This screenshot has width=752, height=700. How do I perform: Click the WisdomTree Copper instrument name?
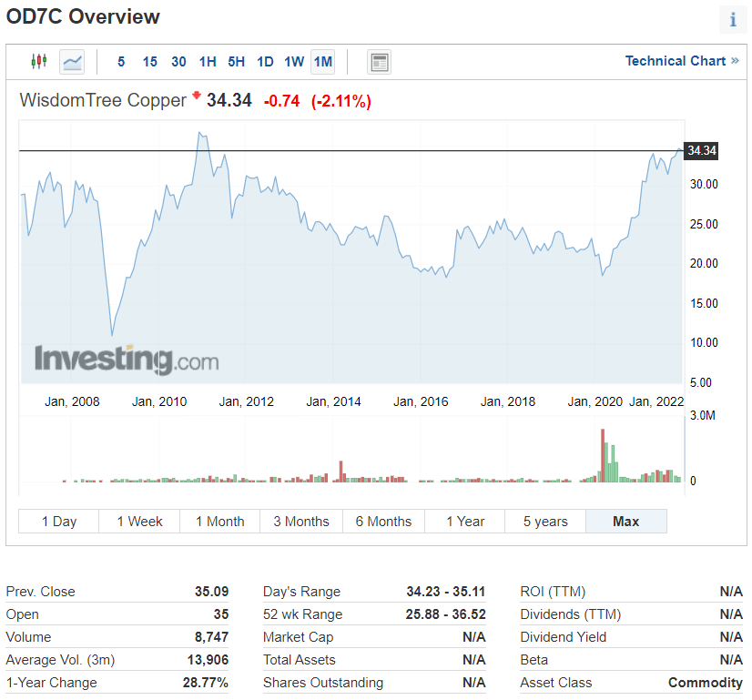pyautogui.click(x=103, y=100)
